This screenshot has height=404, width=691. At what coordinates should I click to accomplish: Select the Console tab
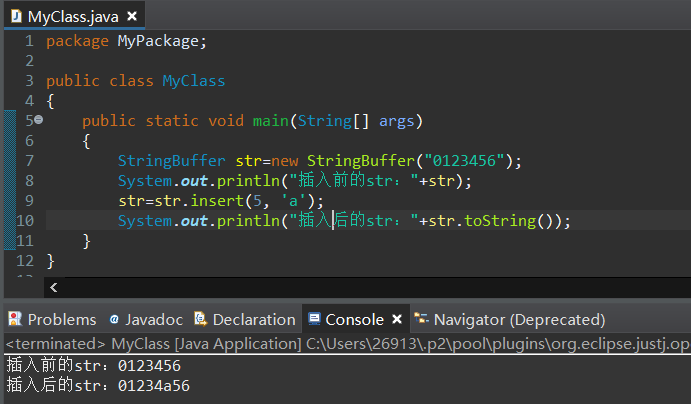(354, 319)
